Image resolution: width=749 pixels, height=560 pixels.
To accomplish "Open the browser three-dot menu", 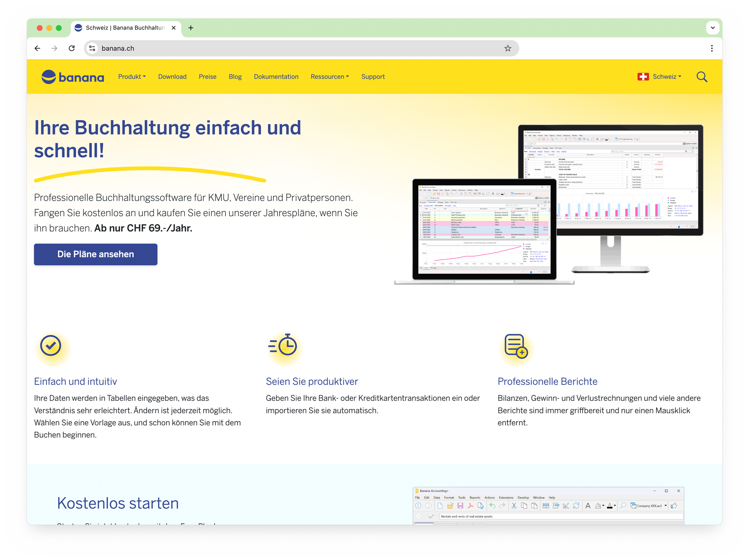I will [712, 48].
